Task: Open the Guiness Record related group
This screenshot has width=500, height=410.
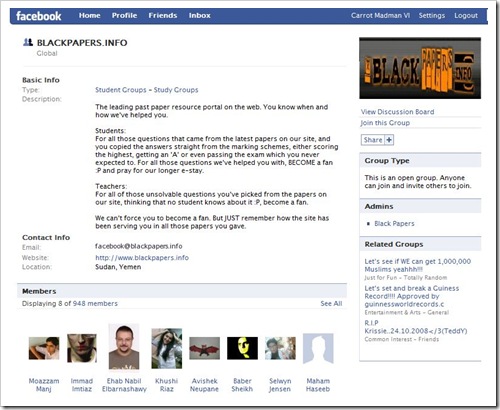Action: pyautogui.click(x=412, y=296)
